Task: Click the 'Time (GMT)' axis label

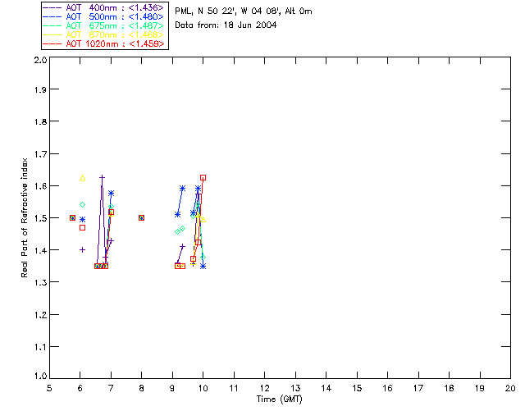Action: click(x=279, y=399)
